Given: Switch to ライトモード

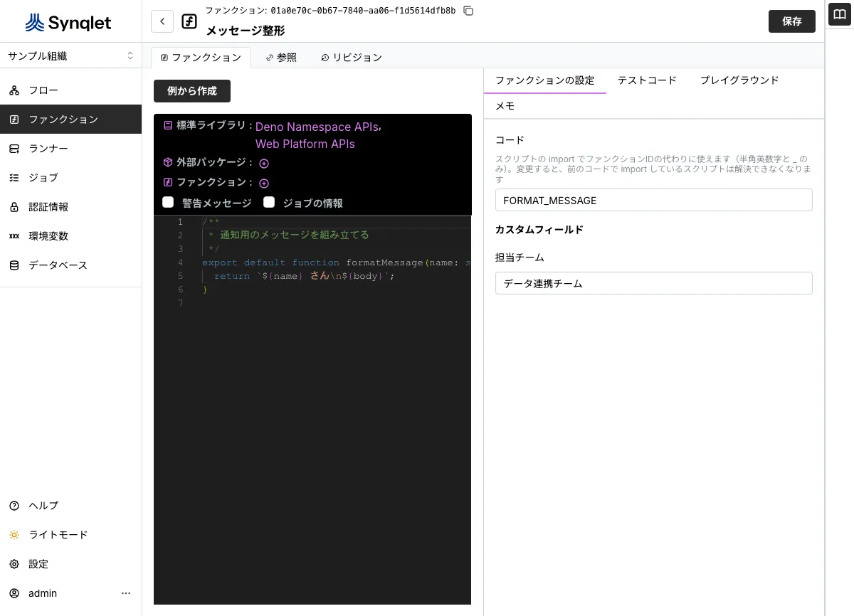Looking at the screenshot, I should click(x=70, y=535).
